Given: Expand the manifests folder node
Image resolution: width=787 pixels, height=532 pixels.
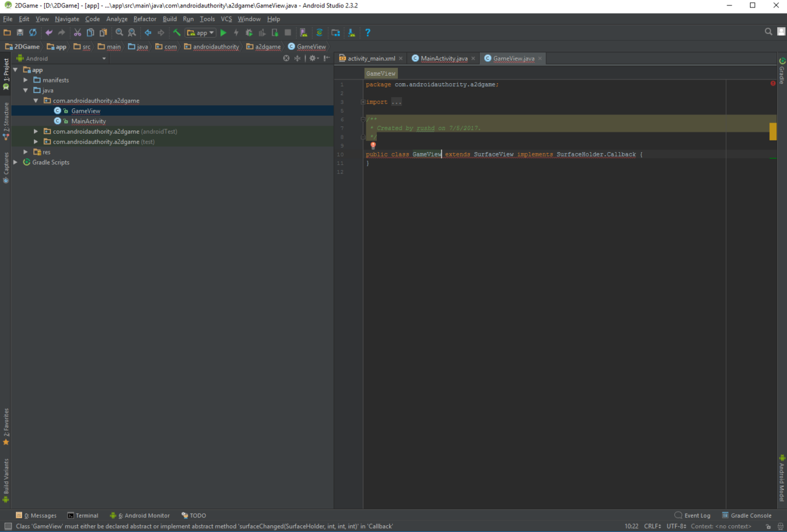Looking at the screenshot, I should [26, 80].
